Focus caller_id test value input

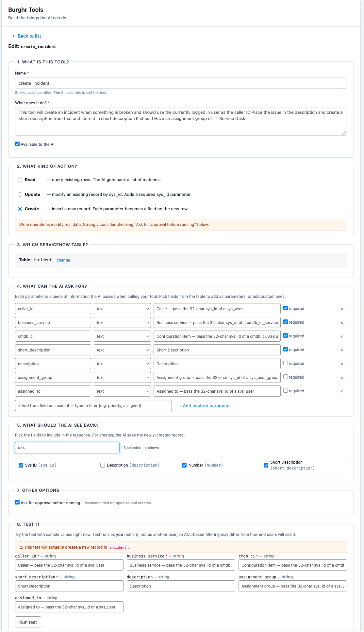click(x=69, y=565)
